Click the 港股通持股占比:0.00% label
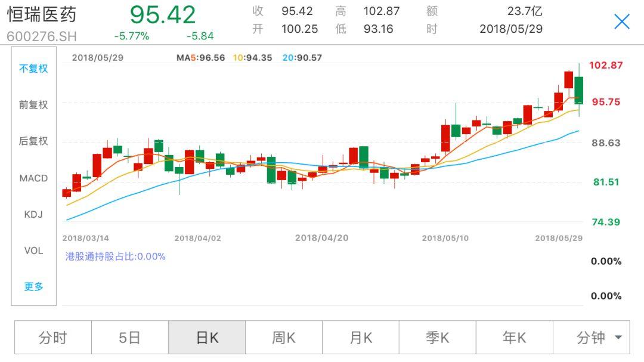Image resolution: width=644 pixels, height=362 pixels. pyautogui.click(x=116, y=256)
